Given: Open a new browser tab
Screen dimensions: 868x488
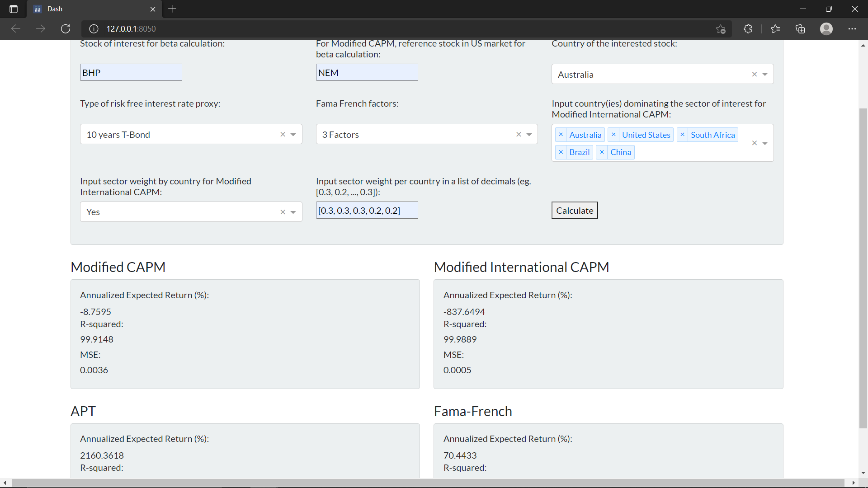Looking at the screenshot, I should tap(172, 9).
